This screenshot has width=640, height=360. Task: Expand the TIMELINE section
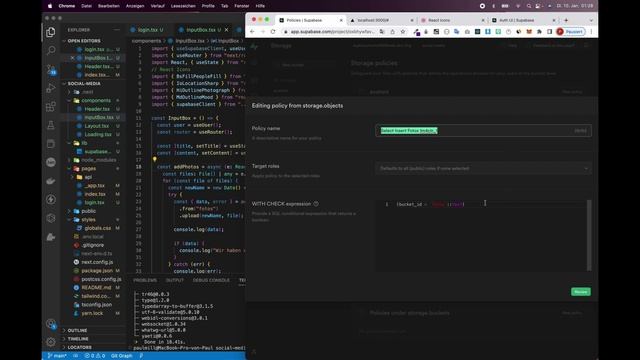78,339
